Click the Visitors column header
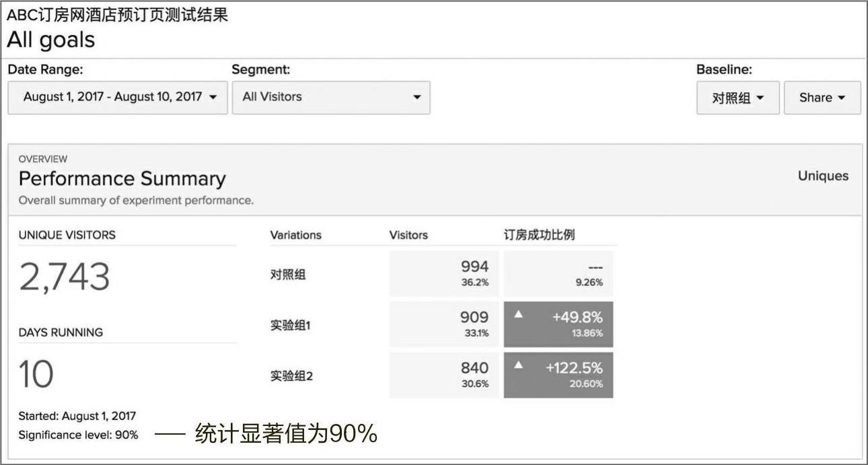Screen dimensions: 868x465 point(408,235)
